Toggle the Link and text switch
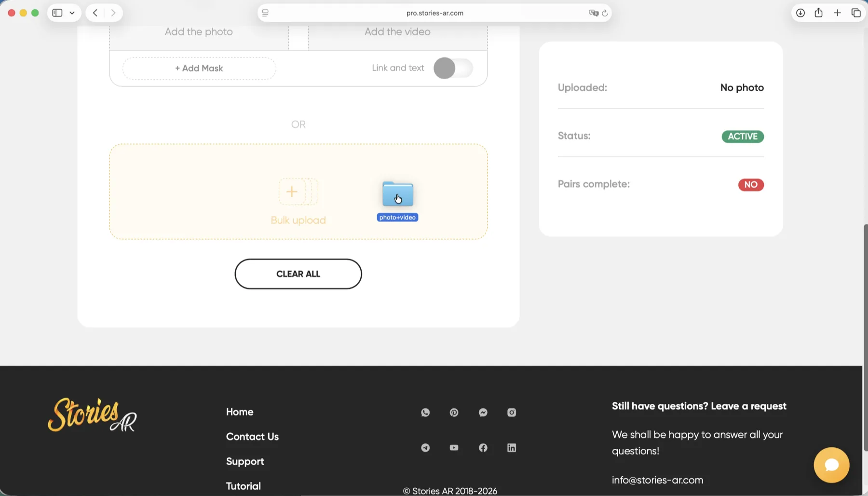868x496 pixels. (453, 68)
